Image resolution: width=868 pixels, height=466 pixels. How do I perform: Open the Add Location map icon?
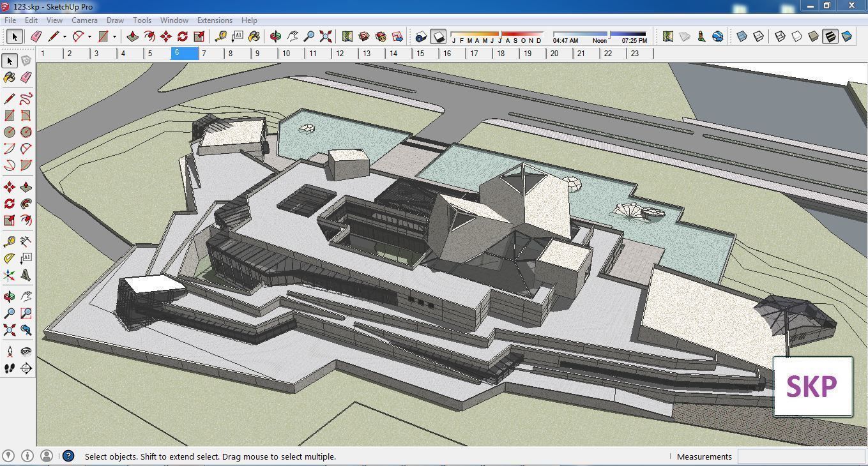tap(347, 36)
